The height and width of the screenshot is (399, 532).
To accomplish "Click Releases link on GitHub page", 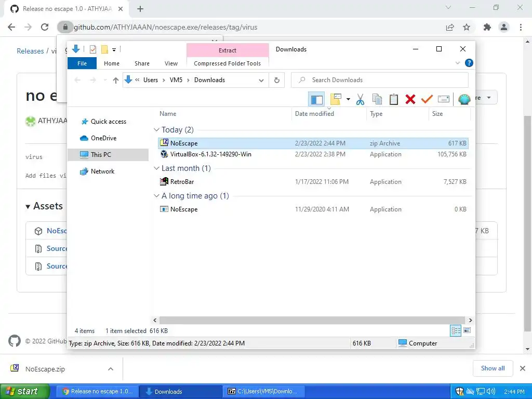I will click(x=30, y=51).
